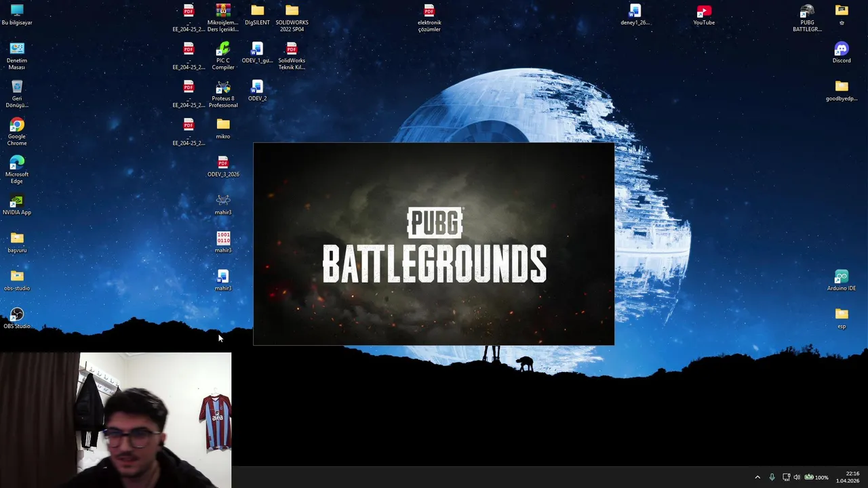Select the DIgSILENT folder icon
Screen dimensions: 868x488
257,15
